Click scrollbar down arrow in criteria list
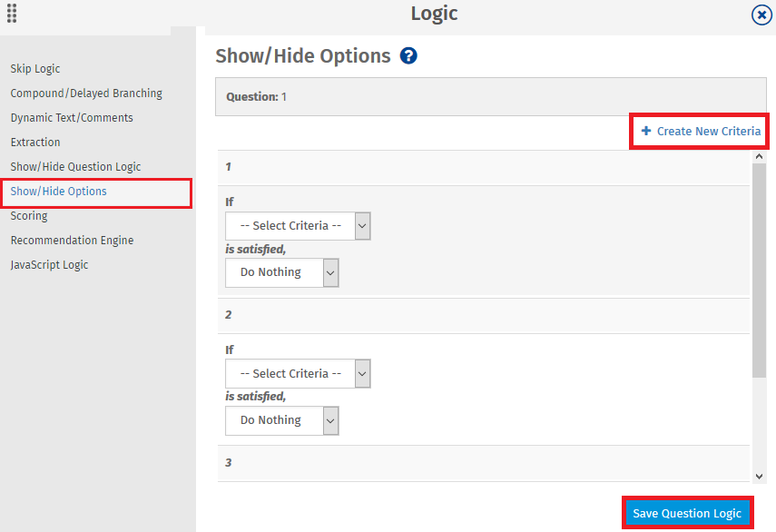 point(759,477)
